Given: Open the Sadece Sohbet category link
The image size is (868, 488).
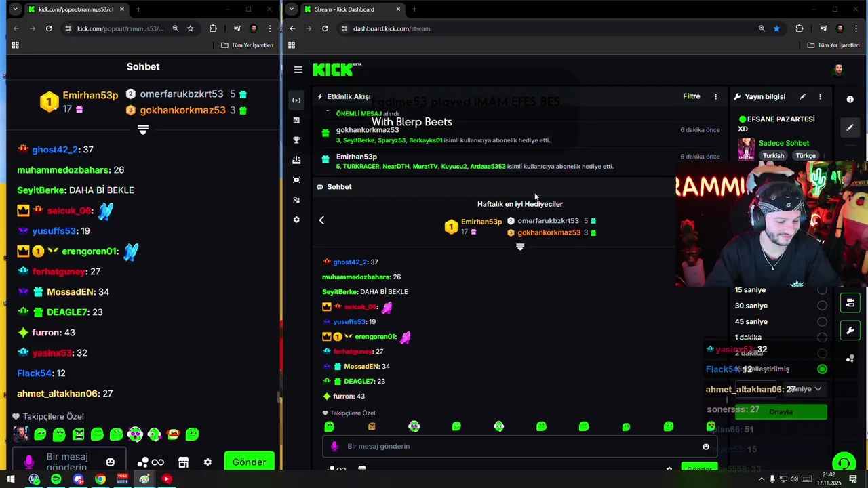Looking at the screenshot, I should click(x=784, y=144).
